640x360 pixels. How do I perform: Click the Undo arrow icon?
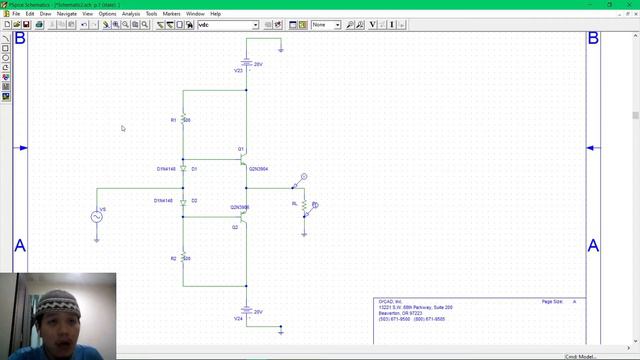[x=84, y=25]
